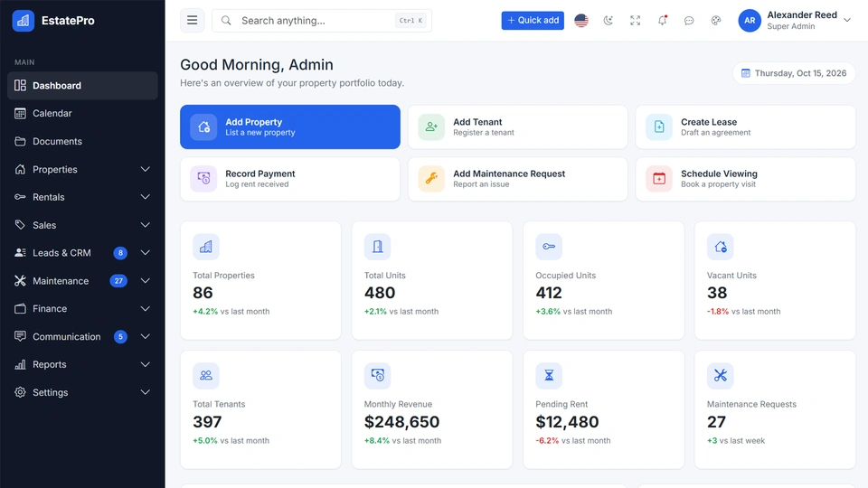Viewport: 868px width, 488px height.
Task: Expand Maintenance with its chevron
Action: pyautogui.click(x=145, y=281)
